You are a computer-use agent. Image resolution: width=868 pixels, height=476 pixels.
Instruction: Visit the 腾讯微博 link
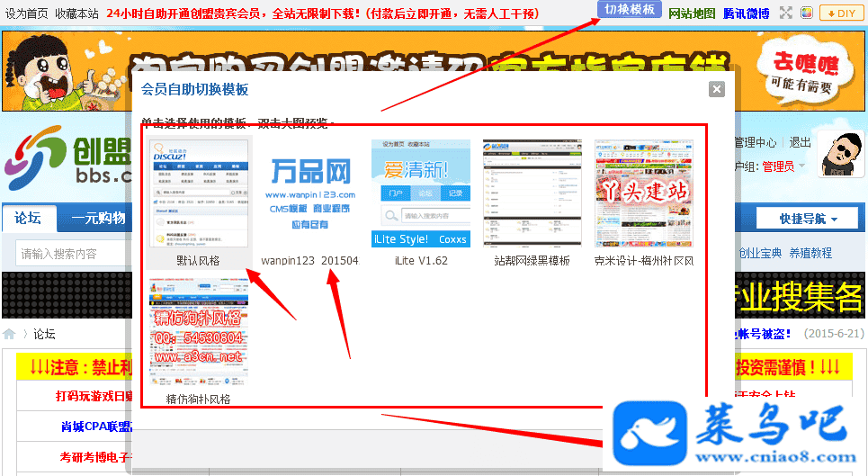pos(746,13)
